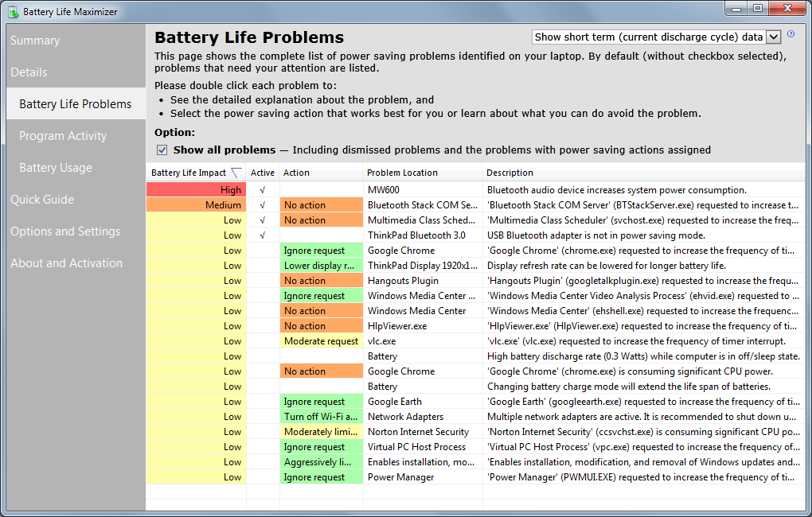This screenshot has height=517, width=812.
Task: Sort by the Problem Location column header
Action: click(x=423, y=173)
